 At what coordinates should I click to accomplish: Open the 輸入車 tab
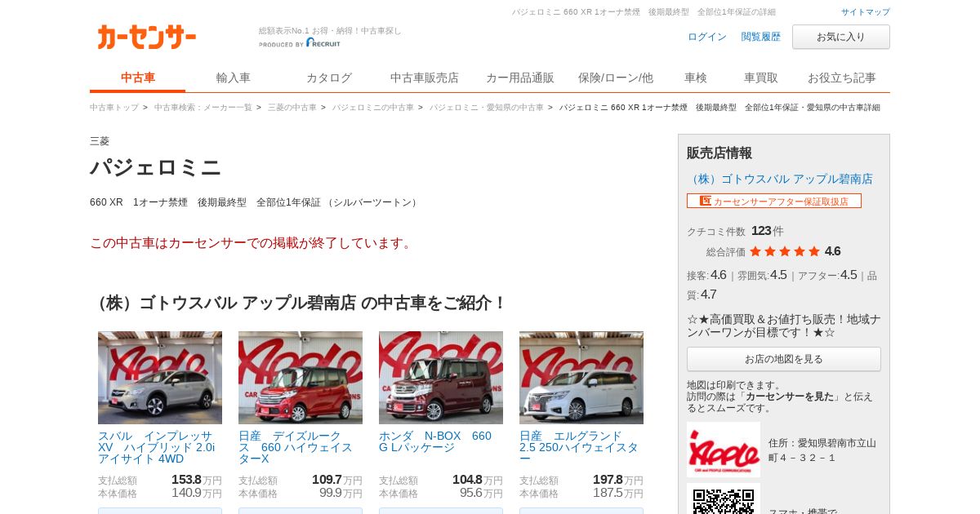(x=234, y=78)
